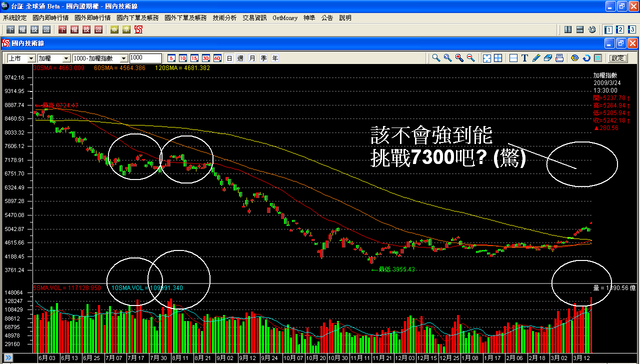Open the 國外下單及帳務 menu

pos(186,18)
